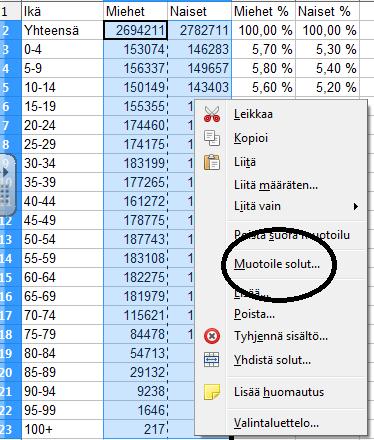Click the yellow note icon beside Lisää huomautus
374x440 pixels.
point(212,392)
